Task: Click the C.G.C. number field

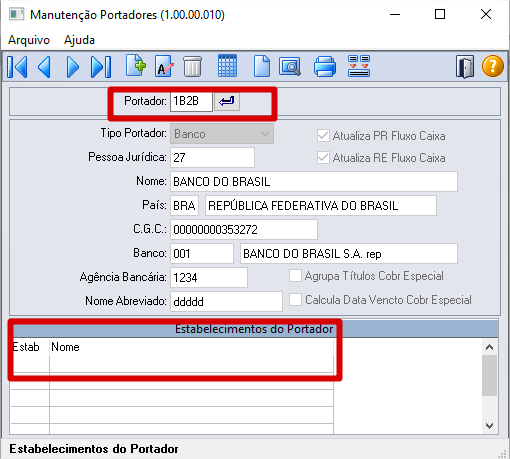Action: pyautogui.click(x=244, y=229)
